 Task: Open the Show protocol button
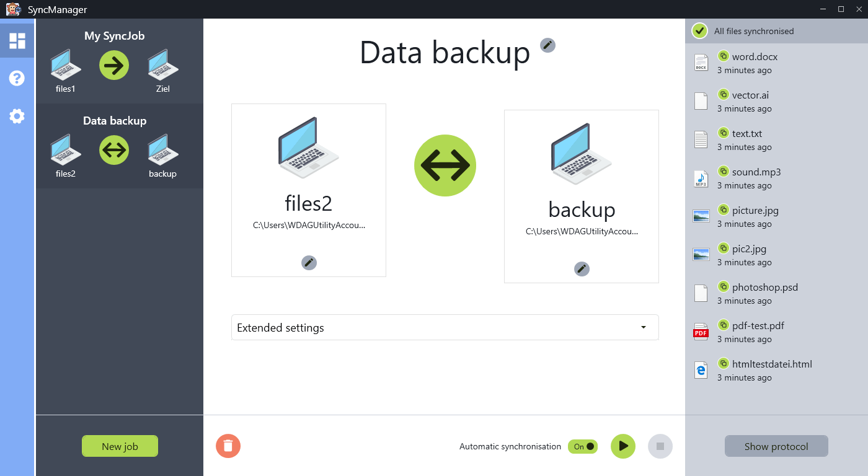point(776,446)
